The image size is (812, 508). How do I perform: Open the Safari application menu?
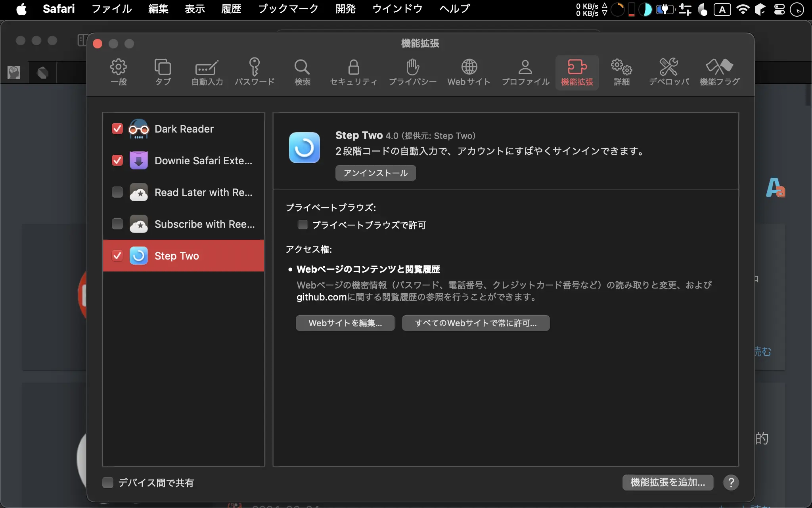(59, 9)
